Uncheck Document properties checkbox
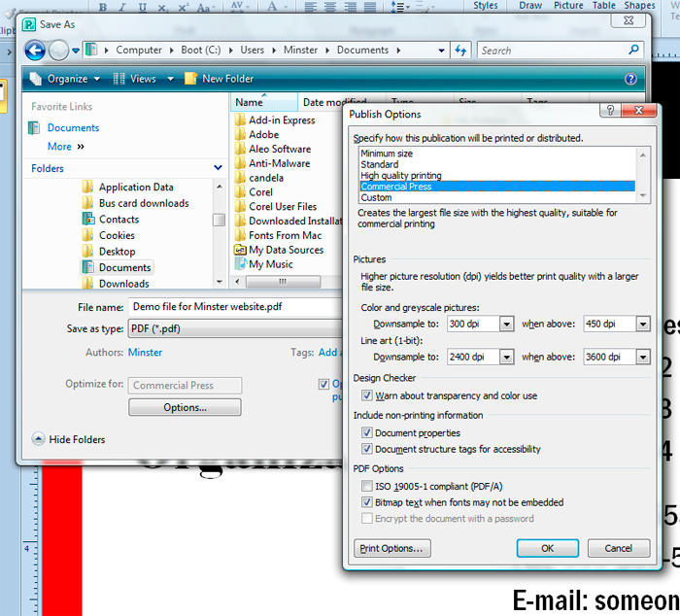This screenshot has width=680, height=616. coord(366,432)
